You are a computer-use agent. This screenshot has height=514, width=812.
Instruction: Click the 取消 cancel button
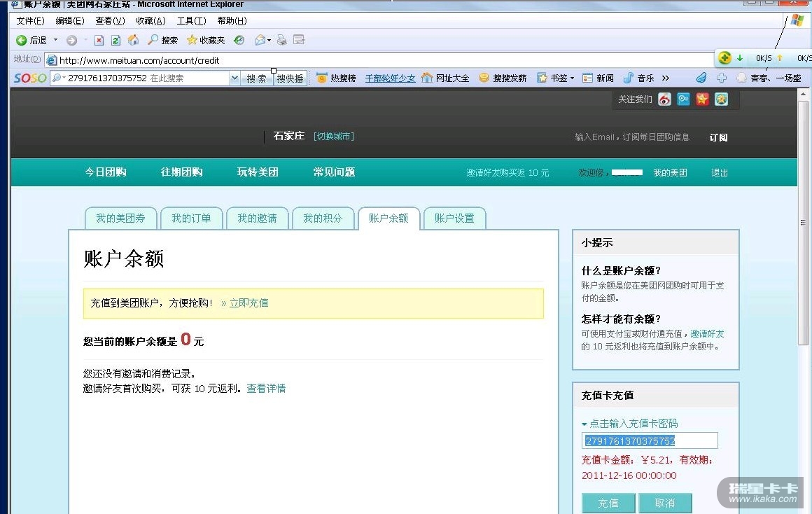664,503
